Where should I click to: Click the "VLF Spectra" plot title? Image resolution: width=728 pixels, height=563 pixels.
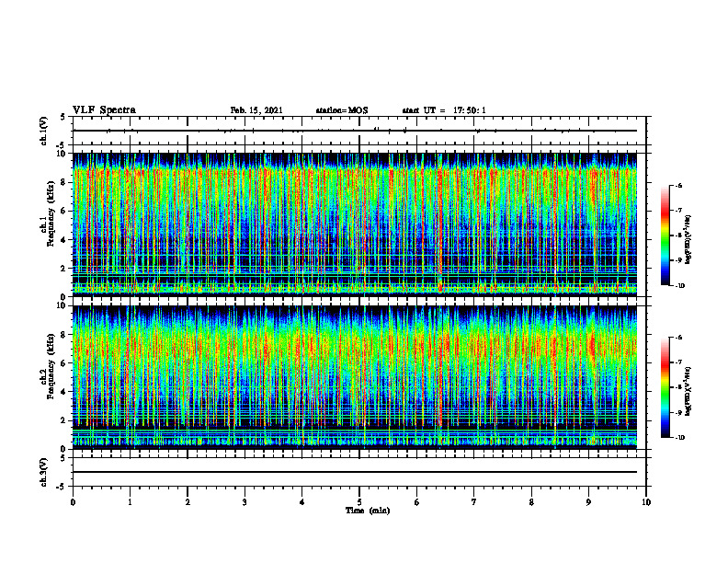[x=104, y=110]
